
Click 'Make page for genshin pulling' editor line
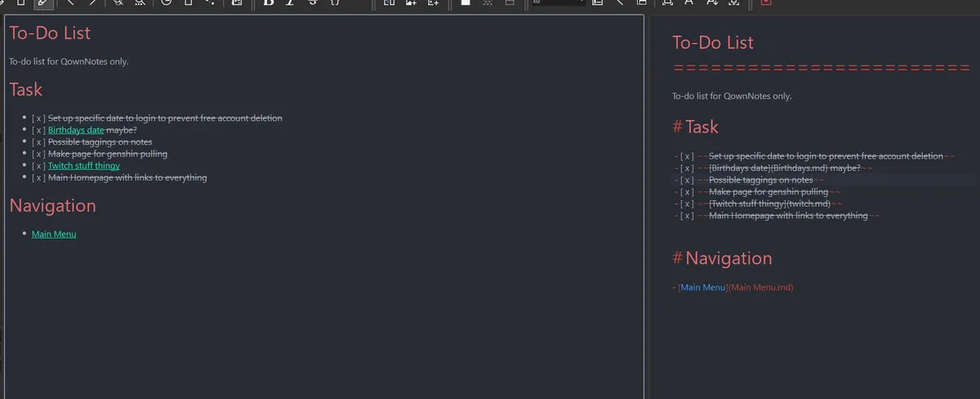(x=768, y=191)
